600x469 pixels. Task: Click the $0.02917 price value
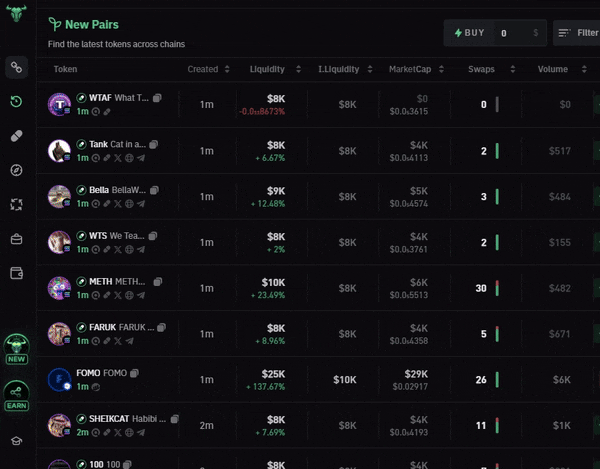[x=410, y=387]
